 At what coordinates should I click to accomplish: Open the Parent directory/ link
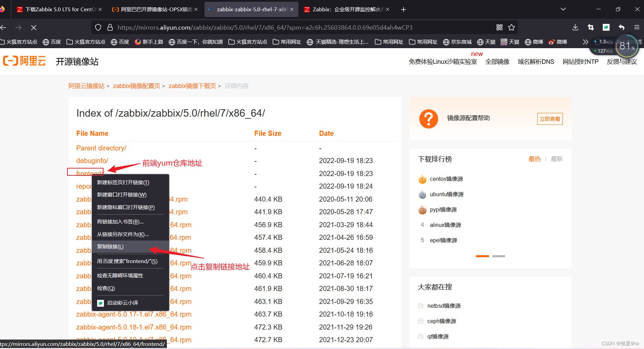(x=101, y=148)
